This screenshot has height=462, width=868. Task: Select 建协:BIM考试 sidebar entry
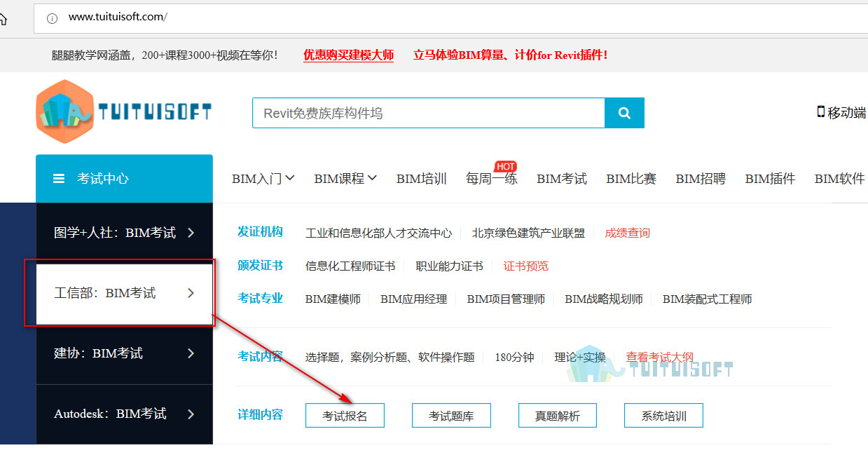click(x=124, y=353)
